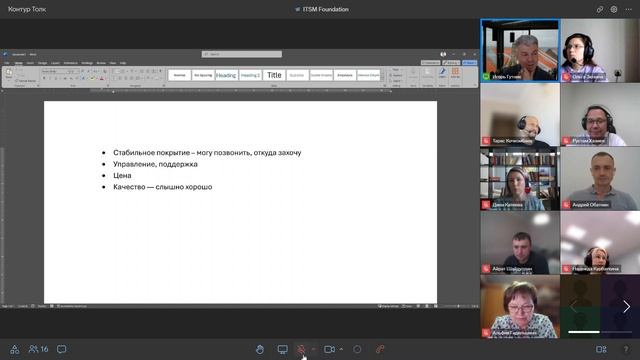Click the Word zoom slider
This screenshot has width=640, height=360.
click(x=458, y=306)
